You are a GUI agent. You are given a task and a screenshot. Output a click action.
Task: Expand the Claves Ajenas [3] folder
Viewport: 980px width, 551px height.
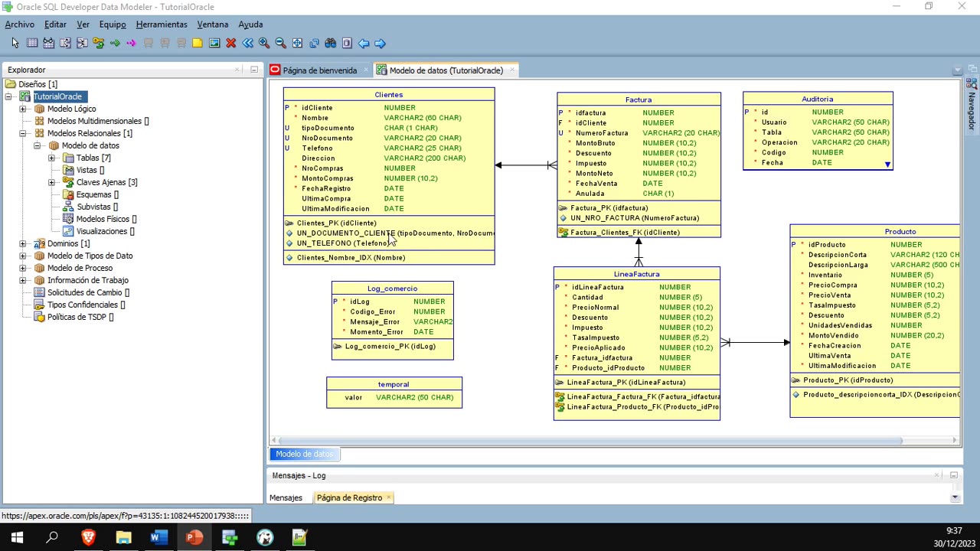52,182
